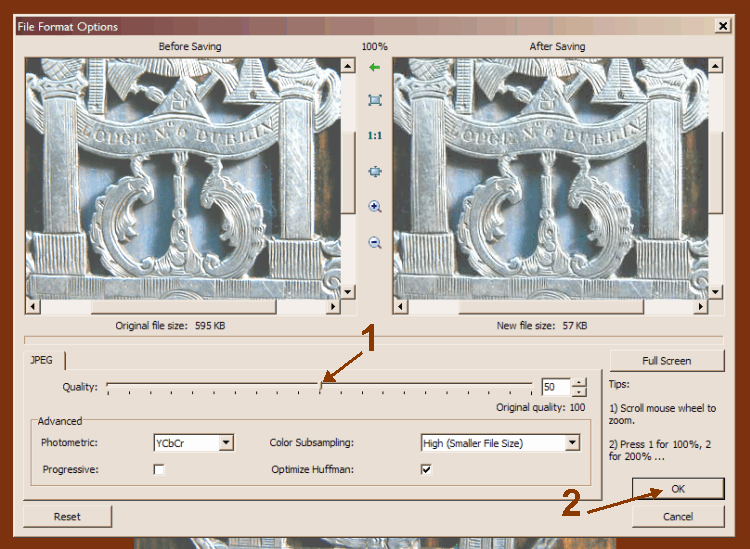Image resolution: width=750 pixels, height=549 pixels.
Task: Click the After Saving horizontal scrollbar thumb
Action: [x=551, y=307]
